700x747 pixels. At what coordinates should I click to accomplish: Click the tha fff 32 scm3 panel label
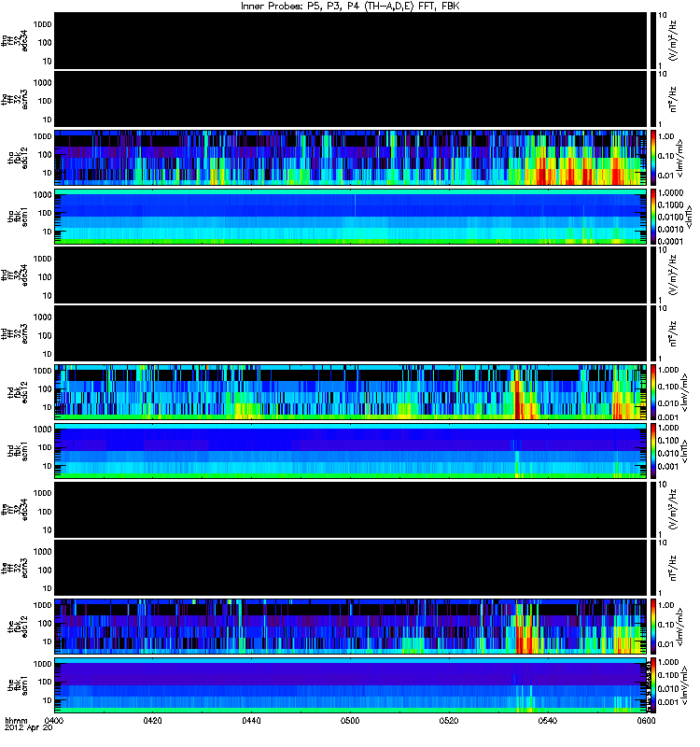(x=15, y=100)
